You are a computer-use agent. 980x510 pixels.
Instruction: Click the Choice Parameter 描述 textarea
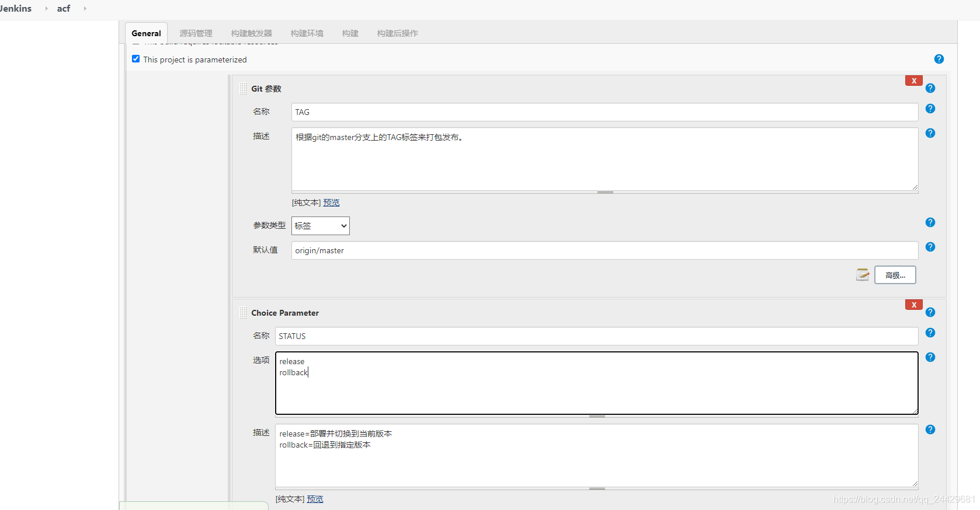[596, 456]
